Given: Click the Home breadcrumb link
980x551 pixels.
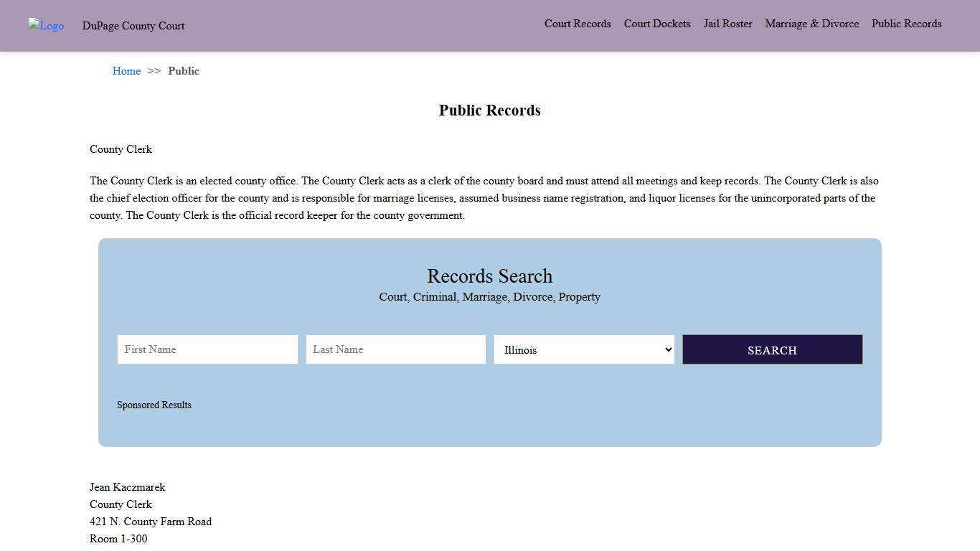Looking at the screenshot, I should pyautogui.click(x=126, y=71).
